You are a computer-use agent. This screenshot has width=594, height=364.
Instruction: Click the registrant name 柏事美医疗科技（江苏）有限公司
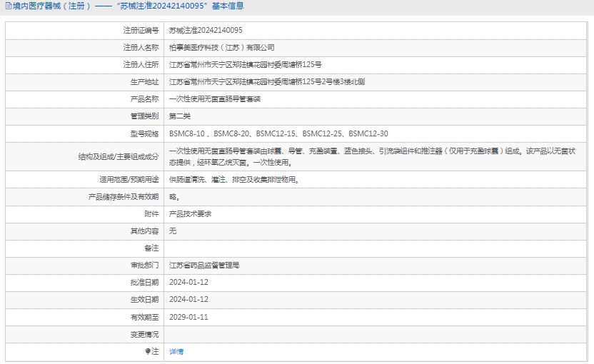(222, 48)
